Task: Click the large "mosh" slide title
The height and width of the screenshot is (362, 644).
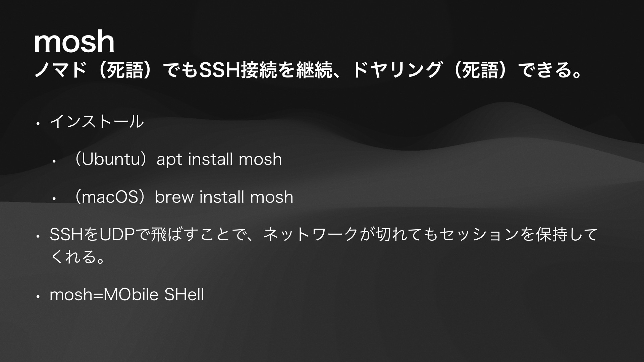Action: coord(74,42)
